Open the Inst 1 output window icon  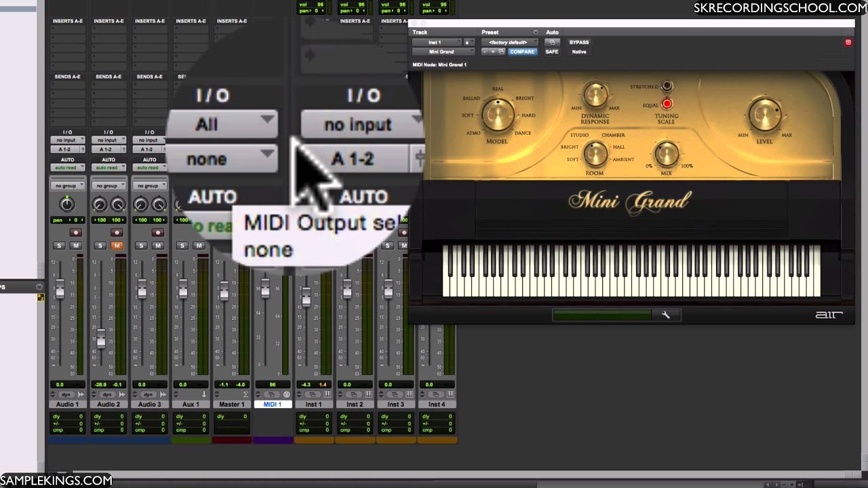tap(311, 394)
